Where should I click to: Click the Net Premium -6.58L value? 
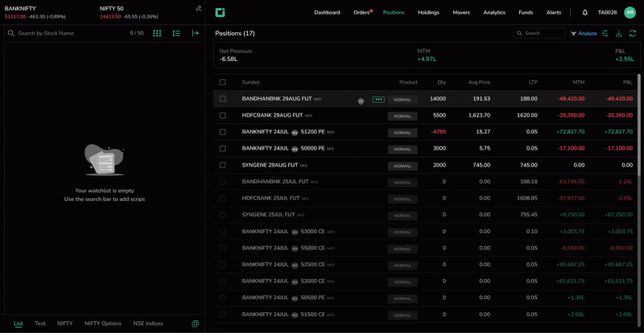(229, 60)
